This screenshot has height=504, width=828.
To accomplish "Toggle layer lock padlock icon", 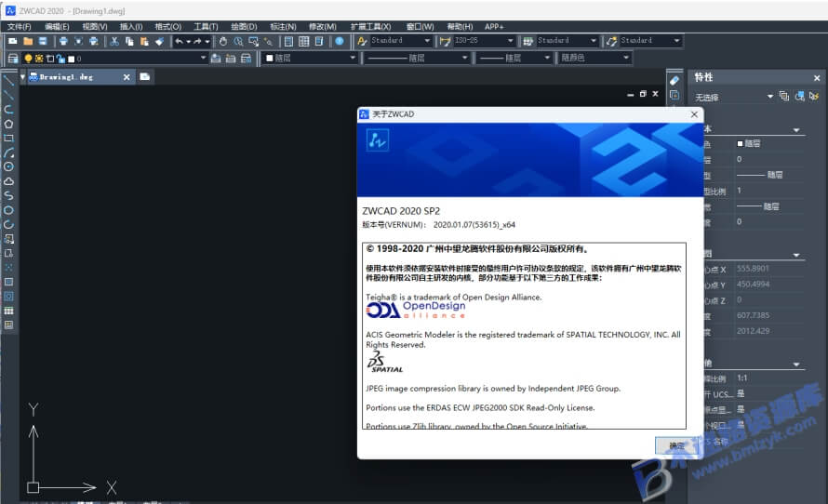I will (60, 59).
